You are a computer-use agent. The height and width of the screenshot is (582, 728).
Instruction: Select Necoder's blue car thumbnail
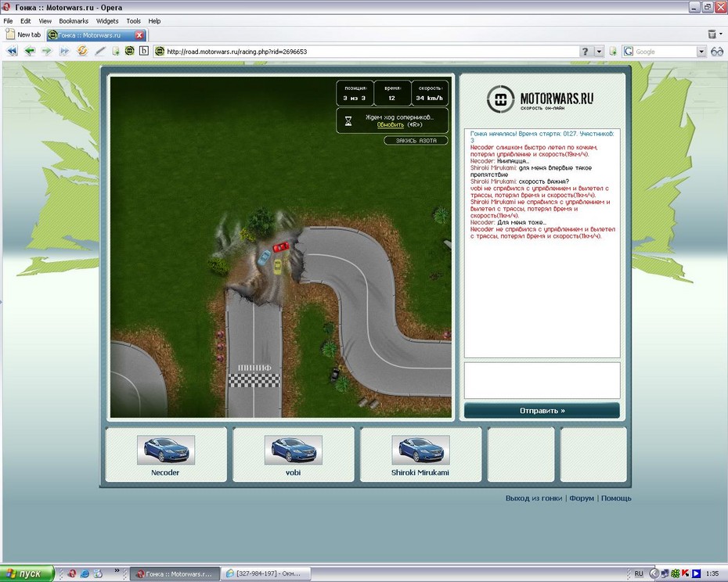pyautogui.click(x=166, y=450)
